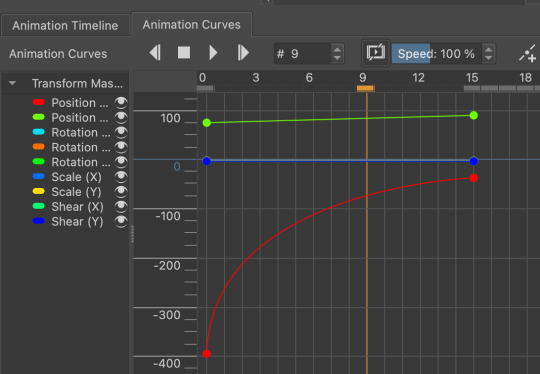The width and height of the screenshot is (540, 374).
Task: Select the blue keyframe at frame 0
Action: pyautogui.click(x=207, y=161)
